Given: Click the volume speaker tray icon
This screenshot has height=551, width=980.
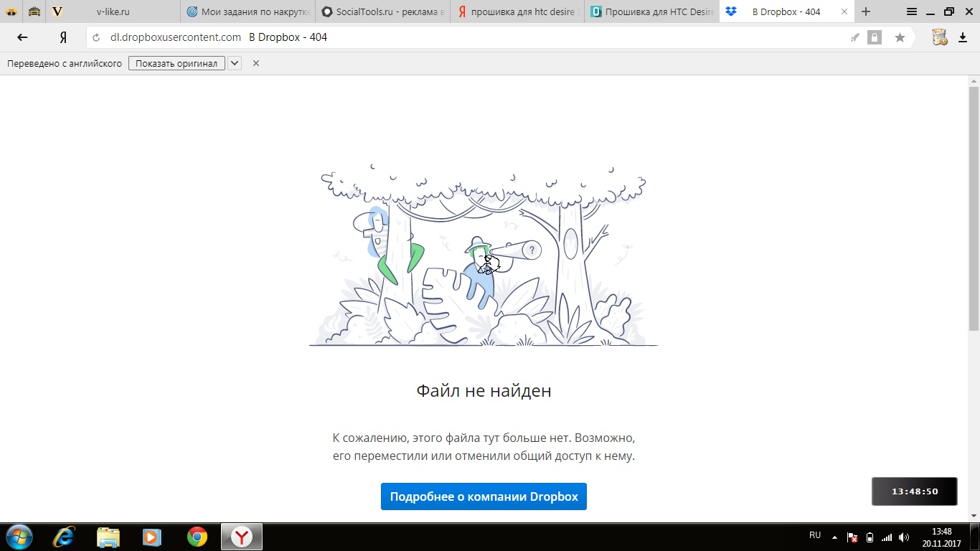Looking at the screenshot, I should [x=904, y=537].
